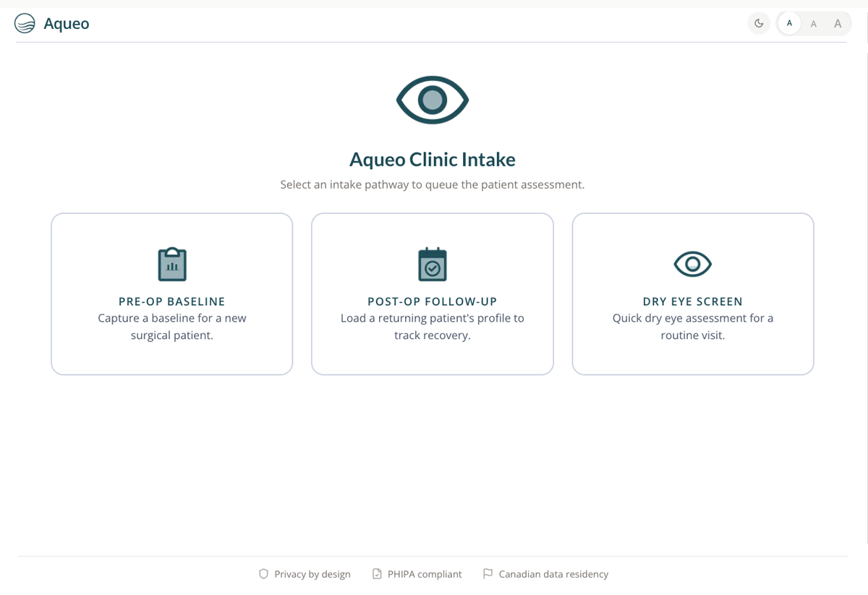Click the 'Privacy by design' footer text

pyautogui.click(x=312, y=574)
